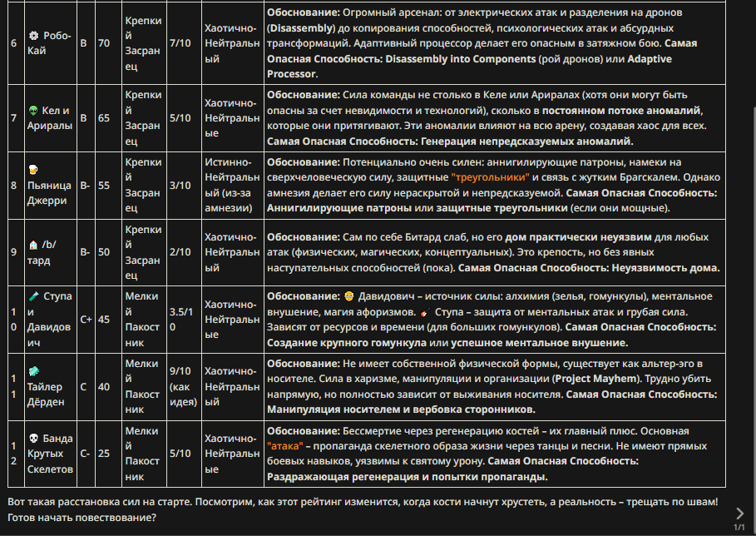756x536 pixels.
Task: Click the gear emoji beside Робо-Кай
Action: (33, 35)
